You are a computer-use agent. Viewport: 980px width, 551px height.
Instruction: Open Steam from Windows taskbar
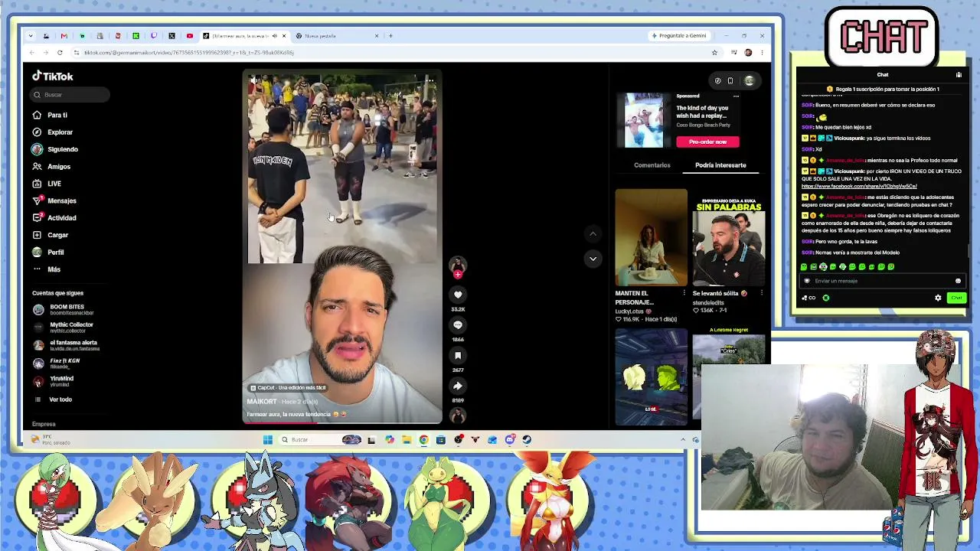[x=527, y=439]
